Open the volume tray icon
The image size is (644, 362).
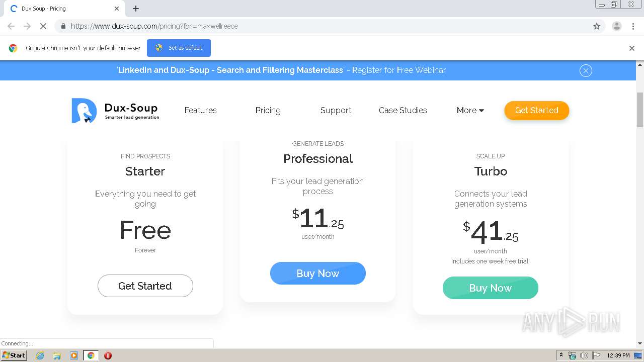tap(584, 355)
